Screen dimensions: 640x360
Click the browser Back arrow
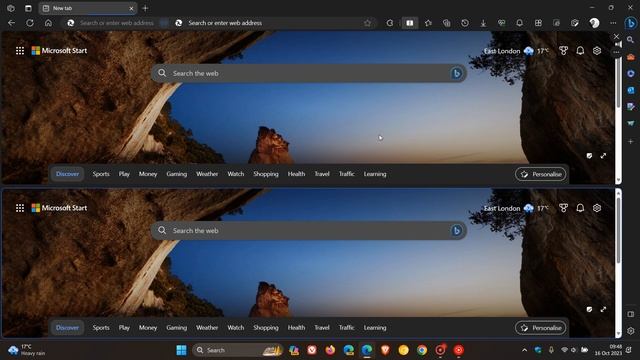coord(11,23)
